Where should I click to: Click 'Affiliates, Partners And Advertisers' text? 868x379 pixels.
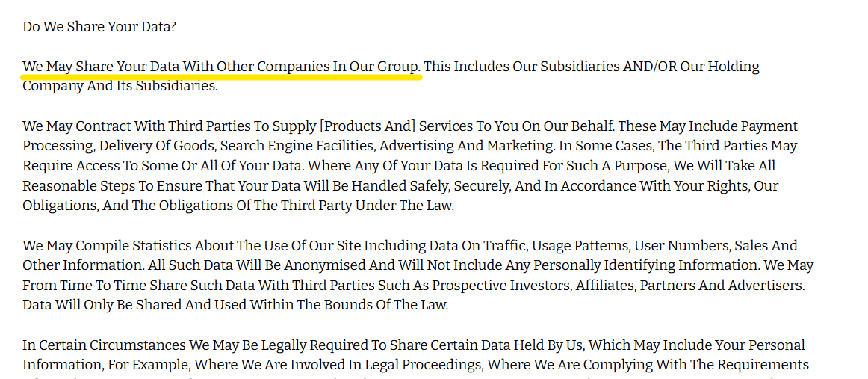tap(690, 286)
